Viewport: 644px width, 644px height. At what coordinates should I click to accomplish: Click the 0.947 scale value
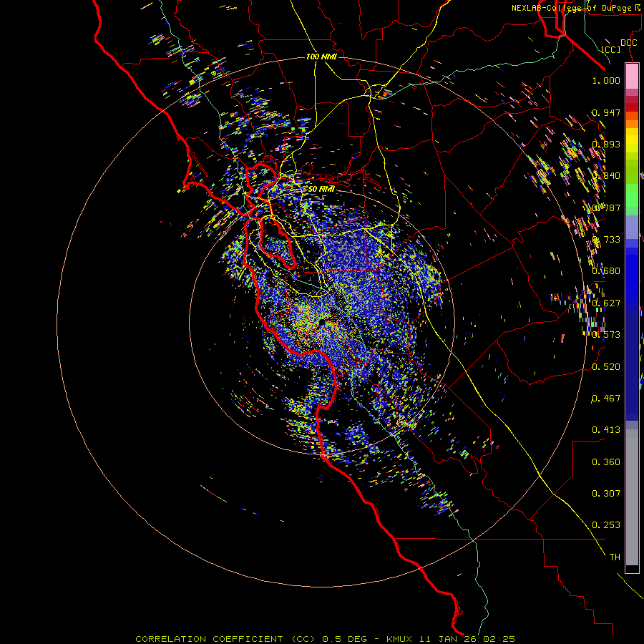606,112
